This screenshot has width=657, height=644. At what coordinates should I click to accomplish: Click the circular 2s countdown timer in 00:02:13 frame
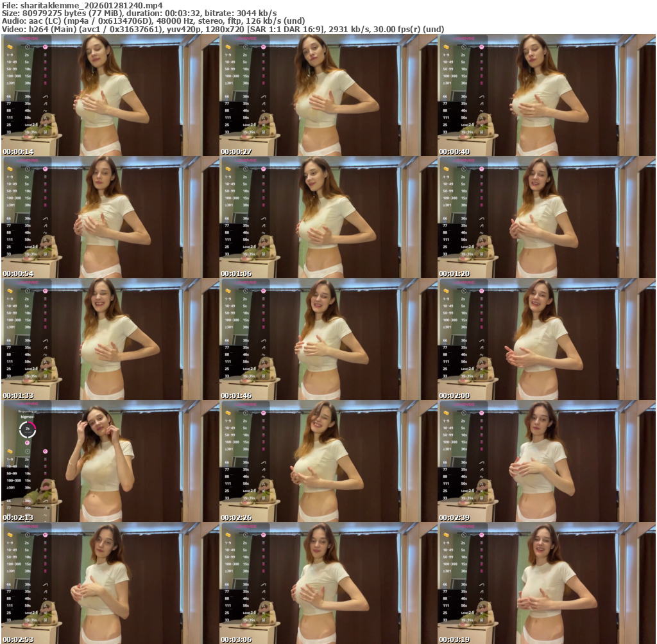(x=28, y=430)
